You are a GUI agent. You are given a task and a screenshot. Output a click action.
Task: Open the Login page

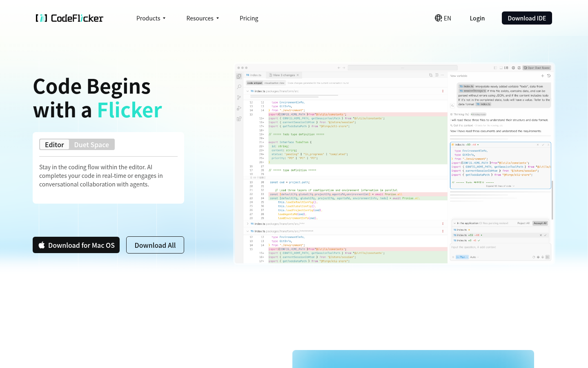point(477,18)
